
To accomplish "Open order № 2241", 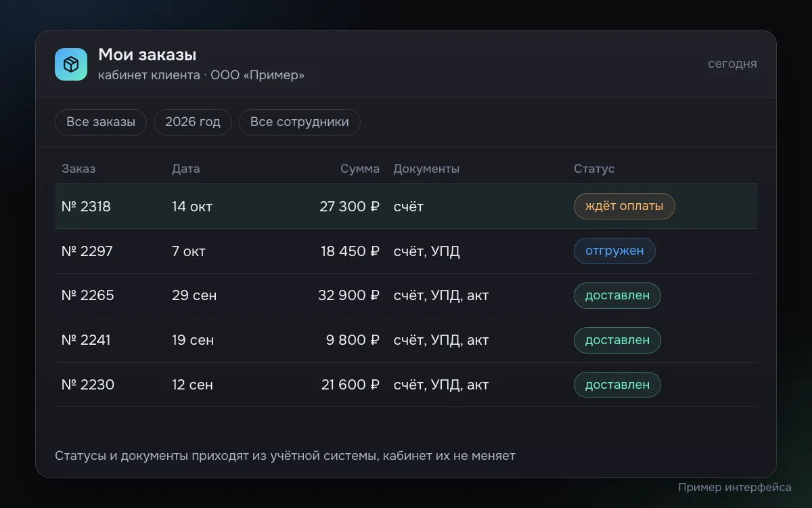I will (406, 340).
